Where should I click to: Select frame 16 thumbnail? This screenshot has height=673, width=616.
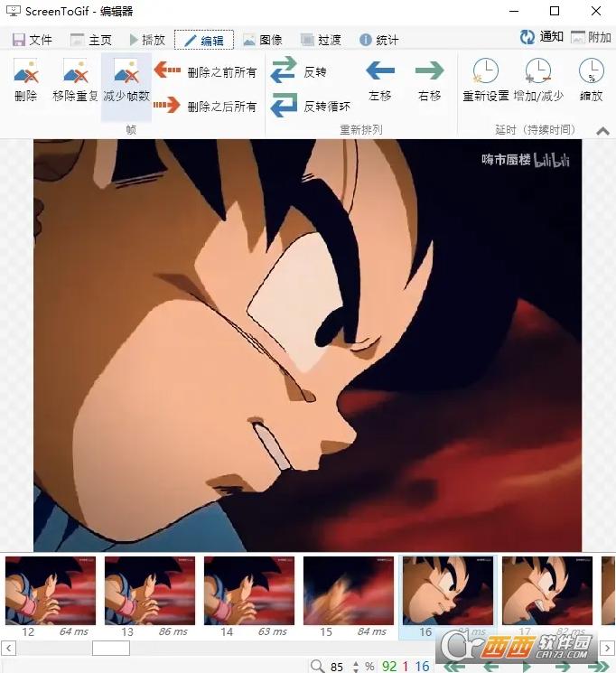click(x=448, y=591)
